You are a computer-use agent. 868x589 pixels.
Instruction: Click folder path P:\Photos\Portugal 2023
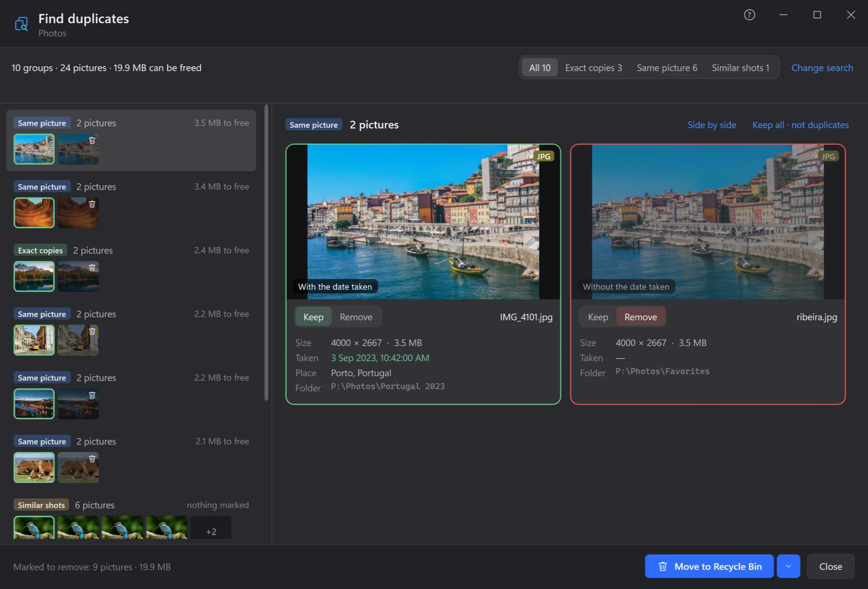[388, 387]
